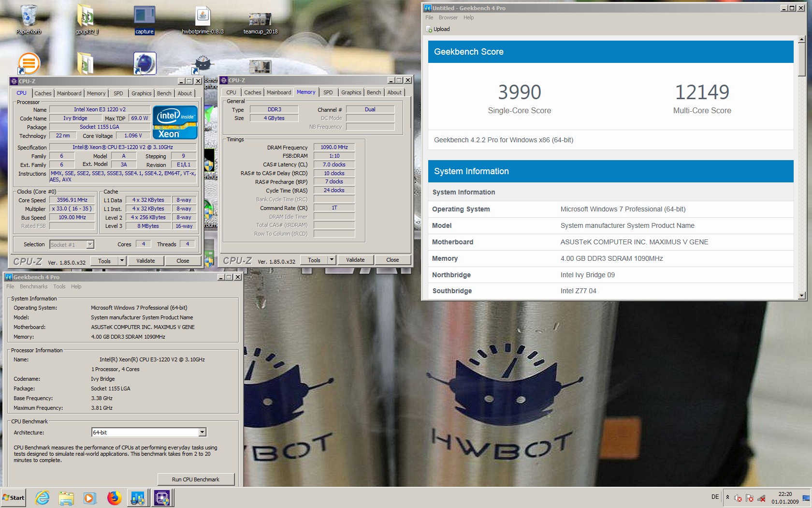Open the Action Center flag tray icon
The width and height of the screenshot is (812, 508).
(750, 498)
